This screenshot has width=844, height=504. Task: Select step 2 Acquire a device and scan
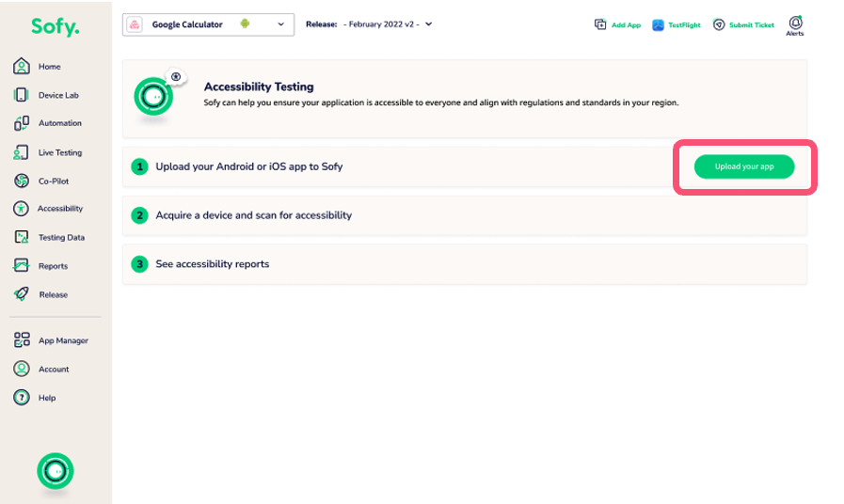465,215
